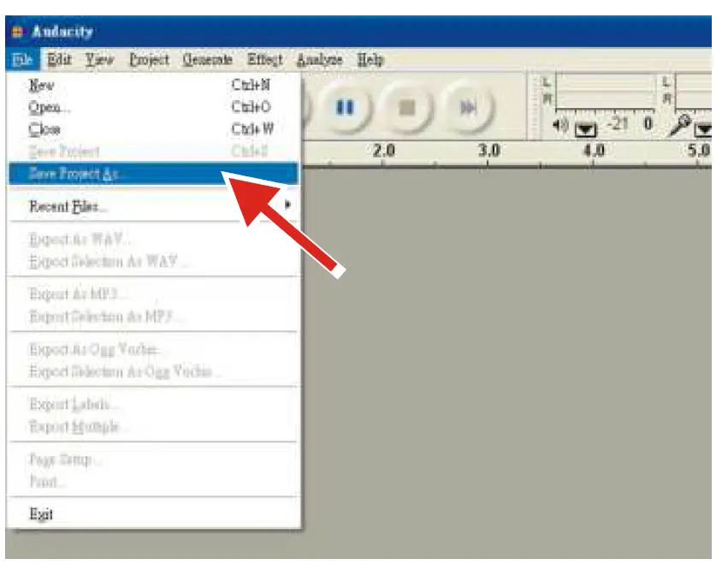The height and width of the screenshot is (565, 728).
Task: Open the input meter dropdown by microphone
Action: (x=703, y=128)
